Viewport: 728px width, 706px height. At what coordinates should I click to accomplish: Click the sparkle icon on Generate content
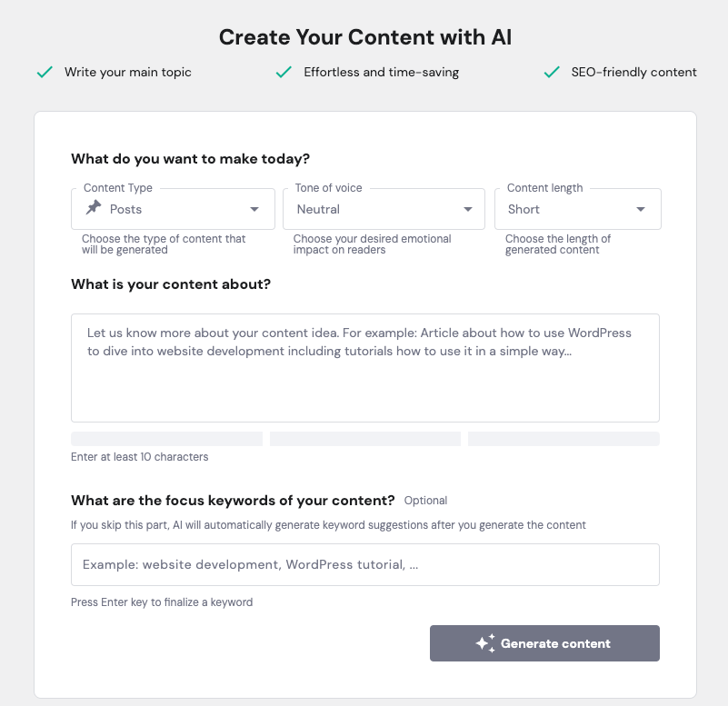[487, 642]
